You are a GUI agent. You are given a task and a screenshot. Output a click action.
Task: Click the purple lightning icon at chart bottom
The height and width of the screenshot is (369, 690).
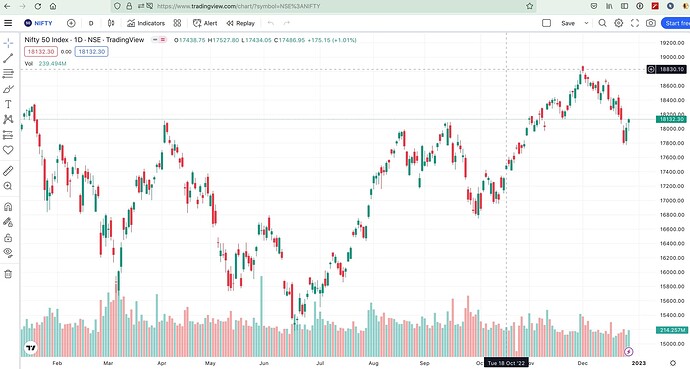(629, 351)
